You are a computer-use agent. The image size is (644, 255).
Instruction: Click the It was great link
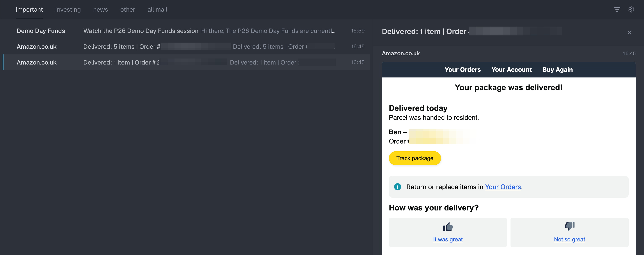pos(448,239)
